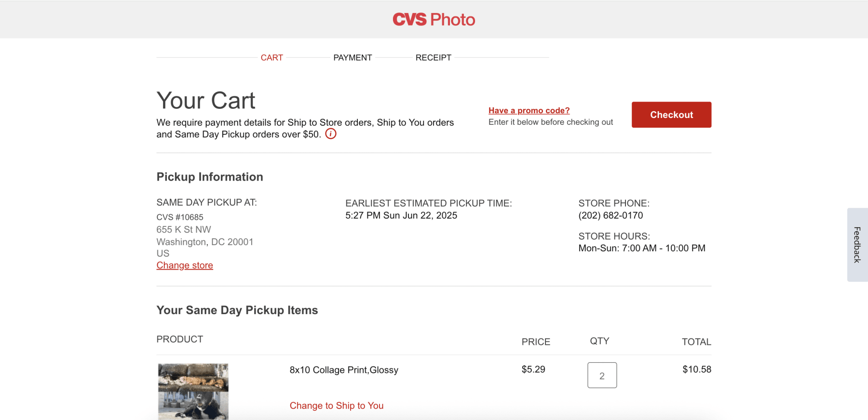Choose Change to Ship to You
Screen dimensions: 868x420
pos(337,406)
